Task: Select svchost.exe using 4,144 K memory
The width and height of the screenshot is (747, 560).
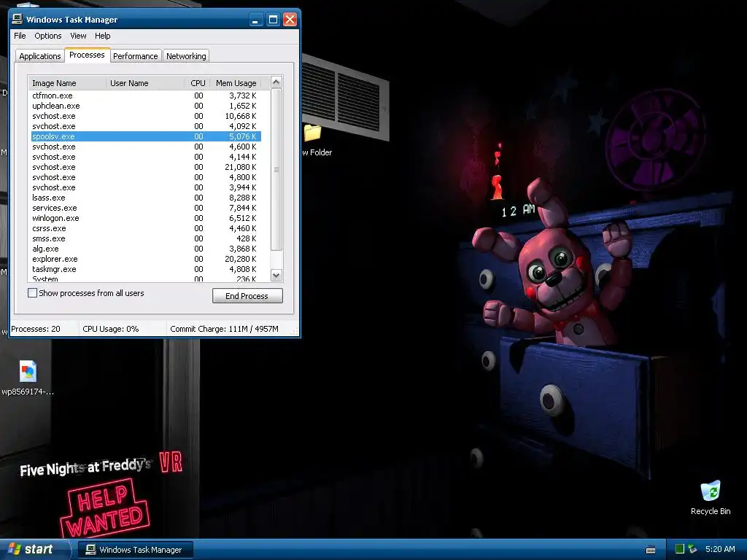Action: [x=145, y=157]
